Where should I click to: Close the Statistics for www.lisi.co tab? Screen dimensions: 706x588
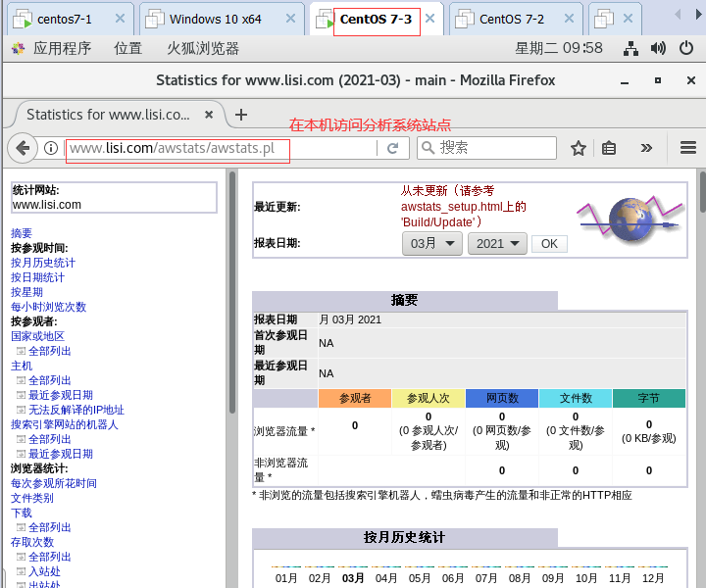point(209,115)
